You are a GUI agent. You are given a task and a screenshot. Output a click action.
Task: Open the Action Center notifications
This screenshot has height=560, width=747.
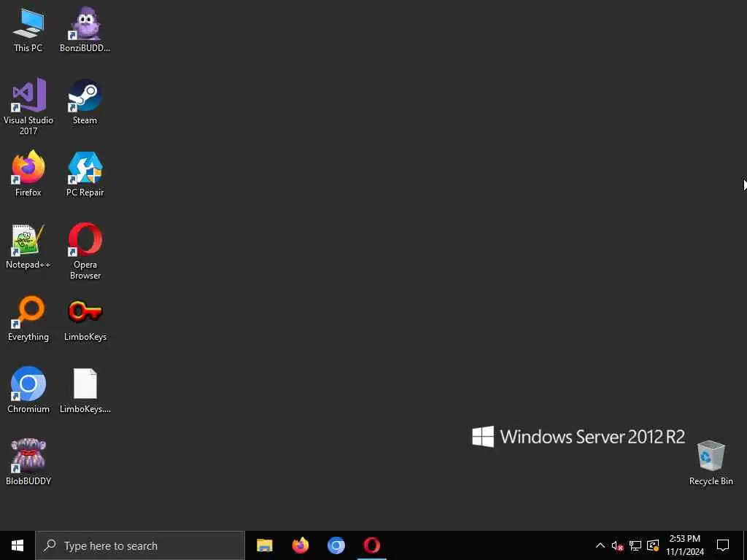pyautogui.click(x=723, y=545)
